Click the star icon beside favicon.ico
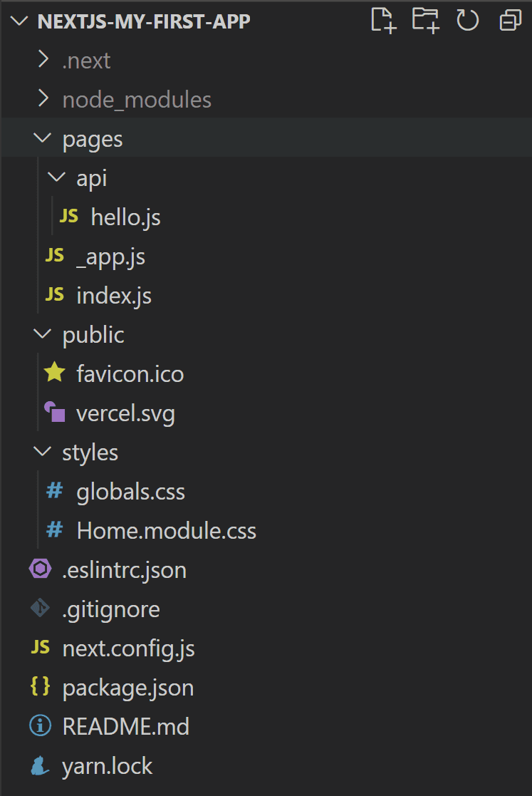Image resolution: width=532 pixels, height=796 pixels. (55, 373)
